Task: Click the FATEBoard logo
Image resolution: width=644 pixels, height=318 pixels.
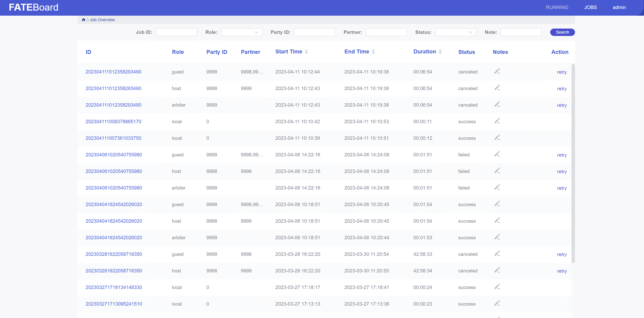Action: click(34, 8)
